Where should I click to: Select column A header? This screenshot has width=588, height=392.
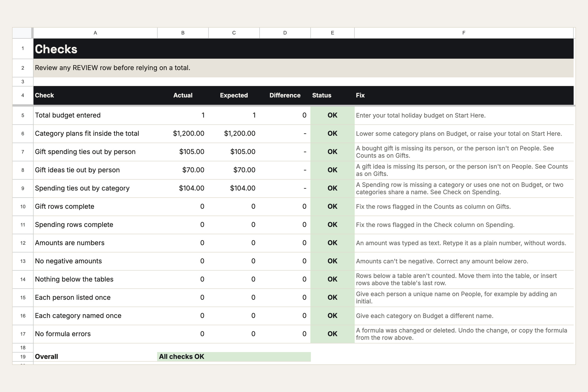95,33
